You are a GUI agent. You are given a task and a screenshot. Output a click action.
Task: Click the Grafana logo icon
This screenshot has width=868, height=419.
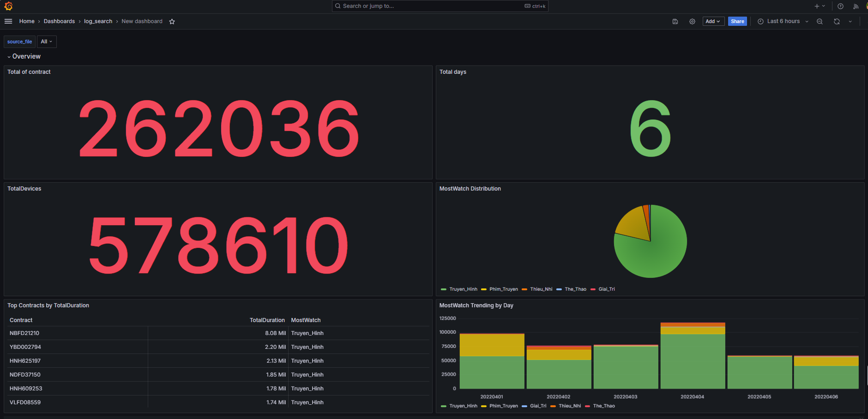pos(8,6)
